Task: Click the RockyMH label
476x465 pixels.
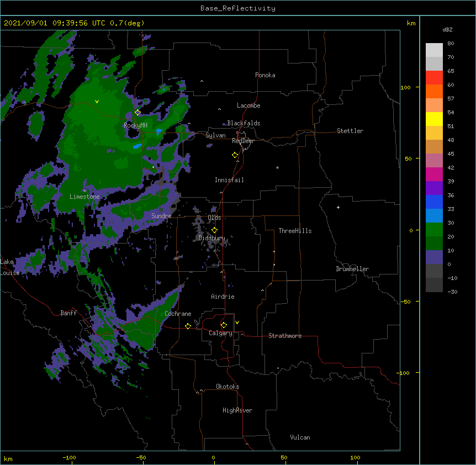Action: (x=135, y=125)
